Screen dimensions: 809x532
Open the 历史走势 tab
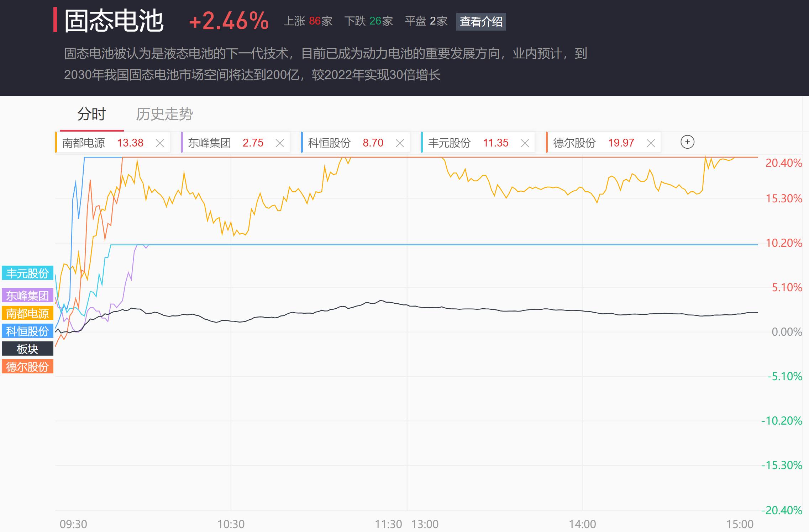tap(164, 114)
